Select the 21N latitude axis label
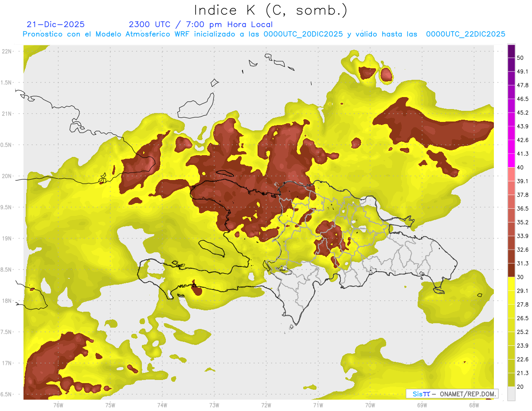The width and height of the screenshot is (532, 411). coord(8,114)
